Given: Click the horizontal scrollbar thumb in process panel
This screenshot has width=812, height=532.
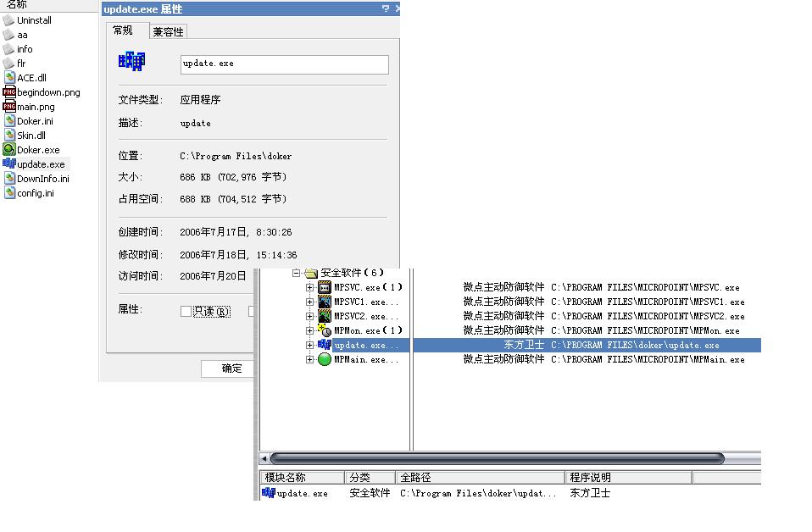Looking at the screenshot, I should [x=497, y=458].
